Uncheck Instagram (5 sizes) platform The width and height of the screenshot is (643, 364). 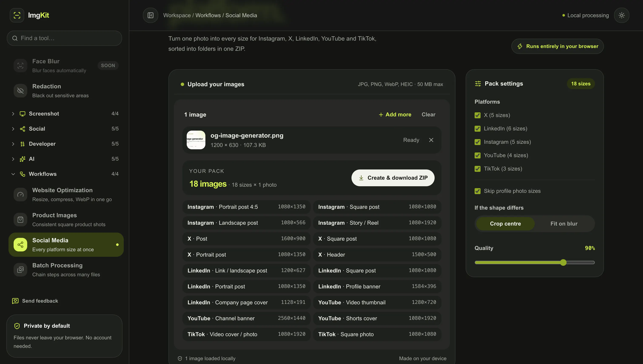tap(477, 142)
